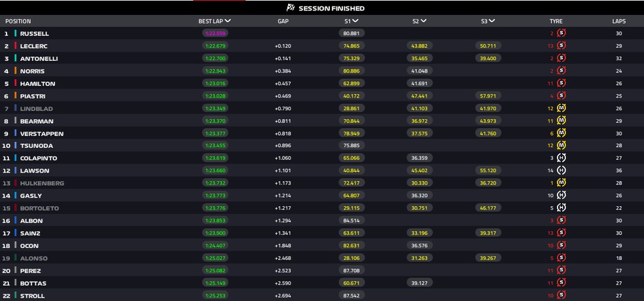Viewport: 644px width, 301px height.
Task: Click Hamilton's soft tyre icon
Action: tap(561, 83)
